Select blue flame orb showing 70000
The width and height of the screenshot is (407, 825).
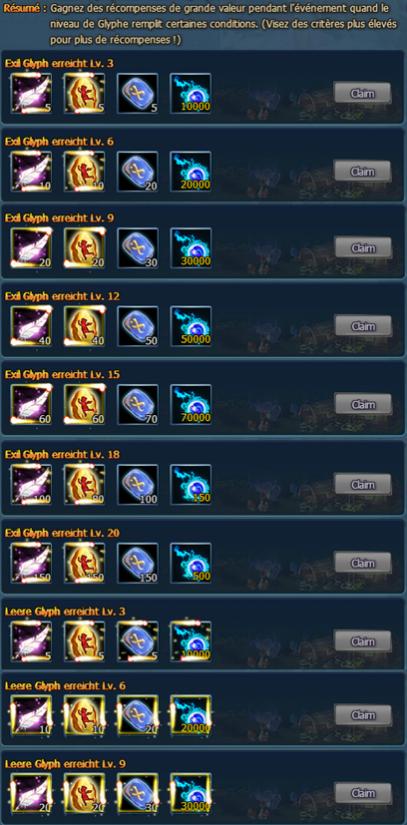point(191,405)
